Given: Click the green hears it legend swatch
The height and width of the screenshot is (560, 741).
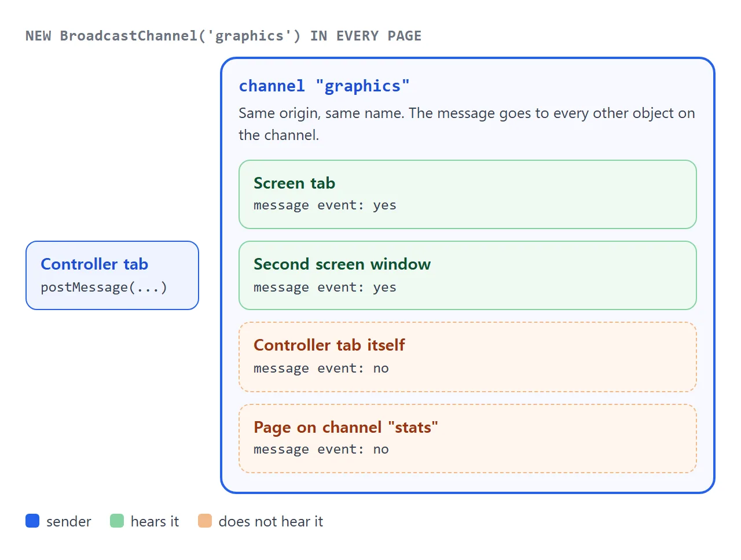Looking at the screenshot, I should point(117,521).
